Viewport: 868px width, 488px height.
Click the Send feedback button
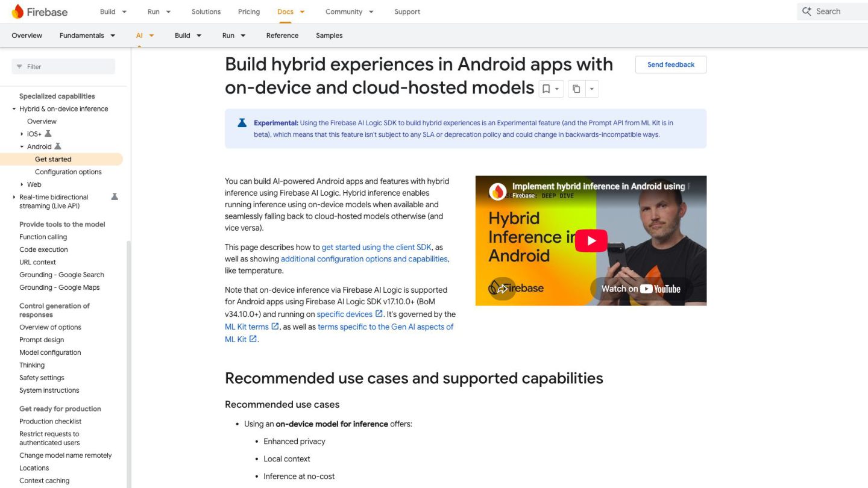pos(671,64)
